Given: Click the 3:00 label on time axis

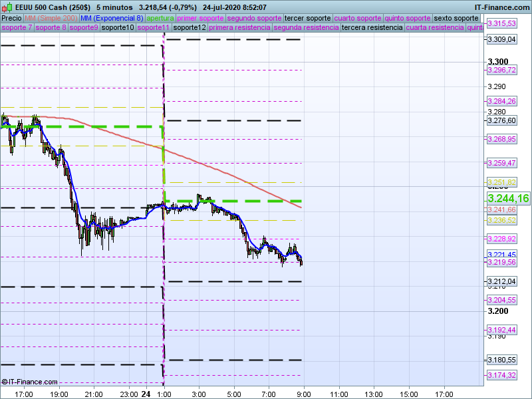Looking at the screenshot, I should tap(199, 394).
